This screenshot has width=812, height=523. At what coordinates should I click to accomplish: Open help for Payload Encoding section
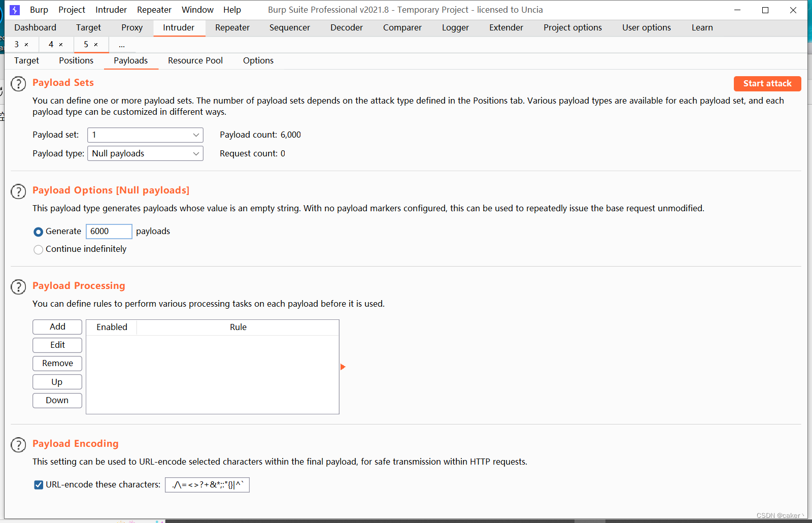click(18, 445)
